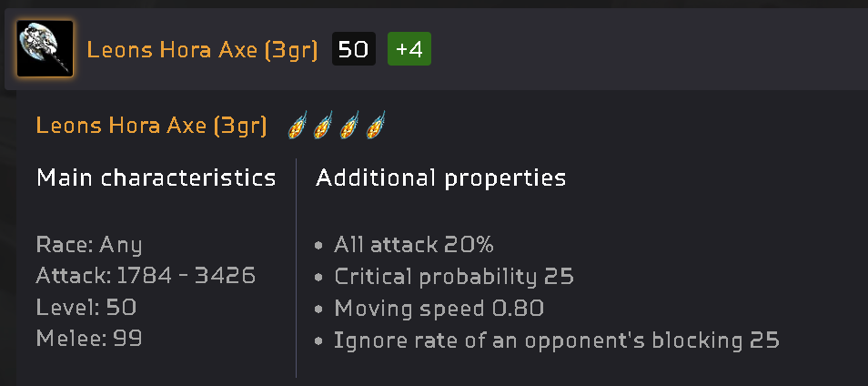Screen dimensions: 868x386
Task: Click the black level 50 badge
Action: 352,49
